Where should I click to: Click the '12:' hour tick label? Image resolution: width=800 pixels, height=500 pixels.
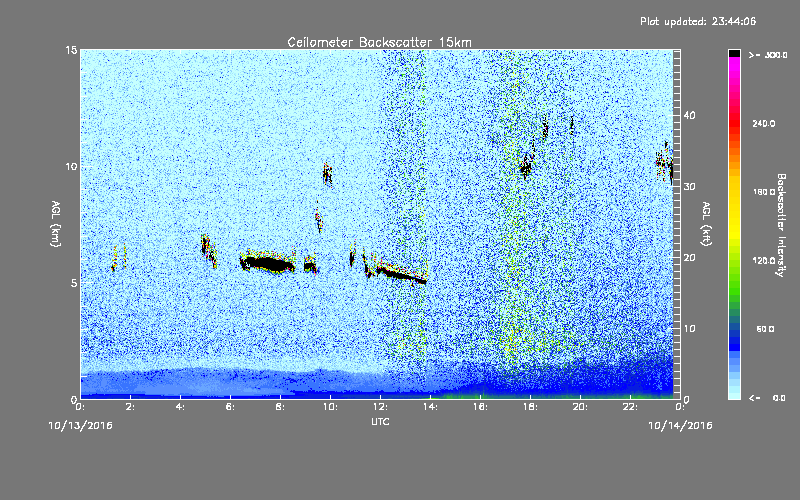(380, 407)
